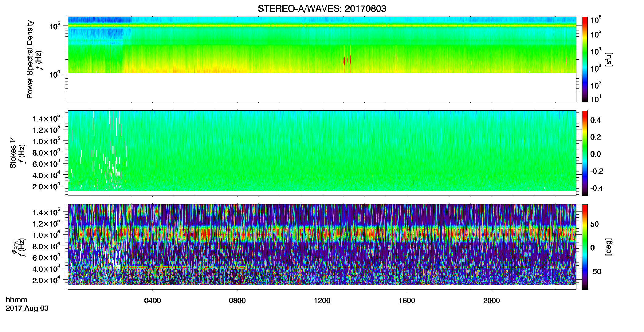The image size is (644, 332).
Task: Click the [sfu] unit label
Action: [x=609, y=59]
